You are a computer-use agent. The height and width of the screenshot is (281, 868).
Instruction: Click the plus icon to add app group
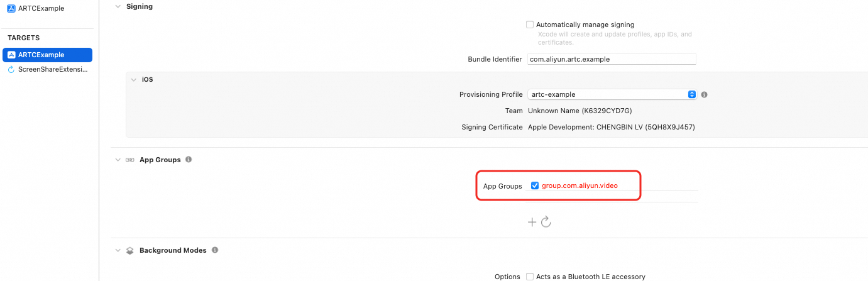point(532,222)
